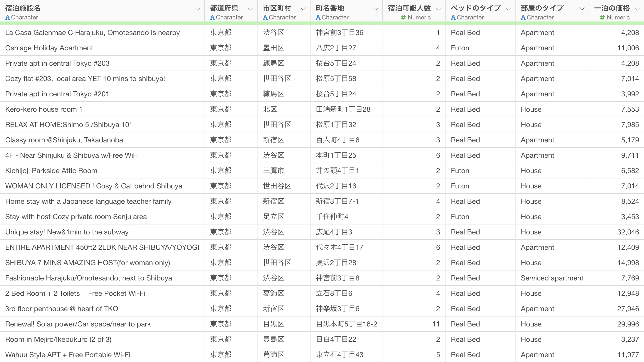Click cell 'La Casa Gaienmae C Harajuku, Omotesando is nearby'
Screen dimensions: 644x362
click(102, 32)
